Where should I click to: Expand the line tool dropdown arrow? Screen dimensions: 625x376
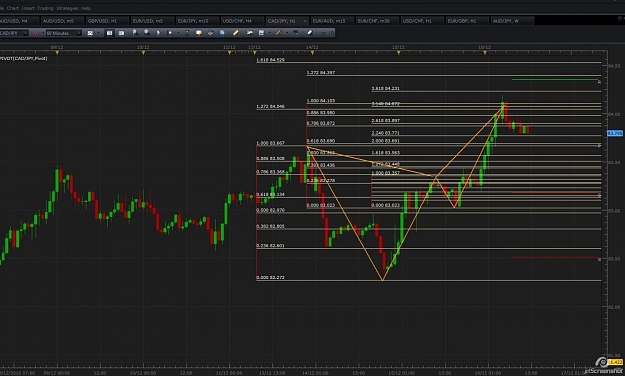click(287, 33)
